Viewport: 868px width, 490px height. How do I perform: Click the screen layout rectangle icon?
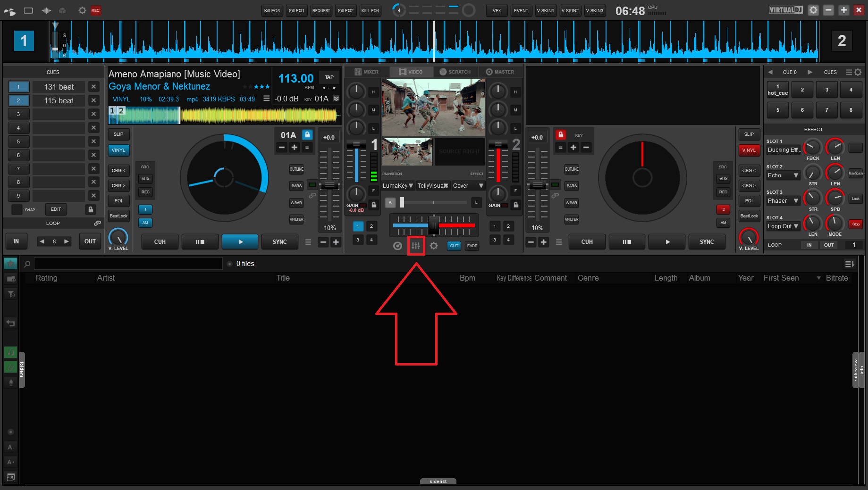[x=28, y=10]
